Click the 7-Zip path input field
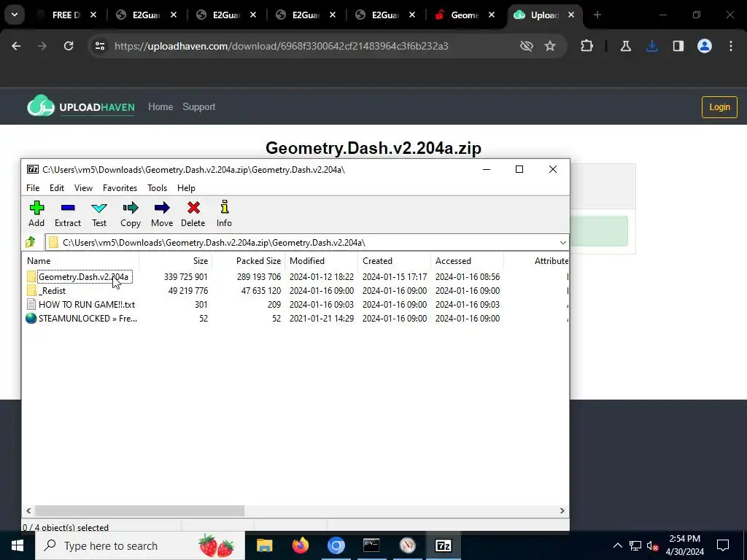The width and height of the screenshot is (747, 560). click(x=307, y=242)
